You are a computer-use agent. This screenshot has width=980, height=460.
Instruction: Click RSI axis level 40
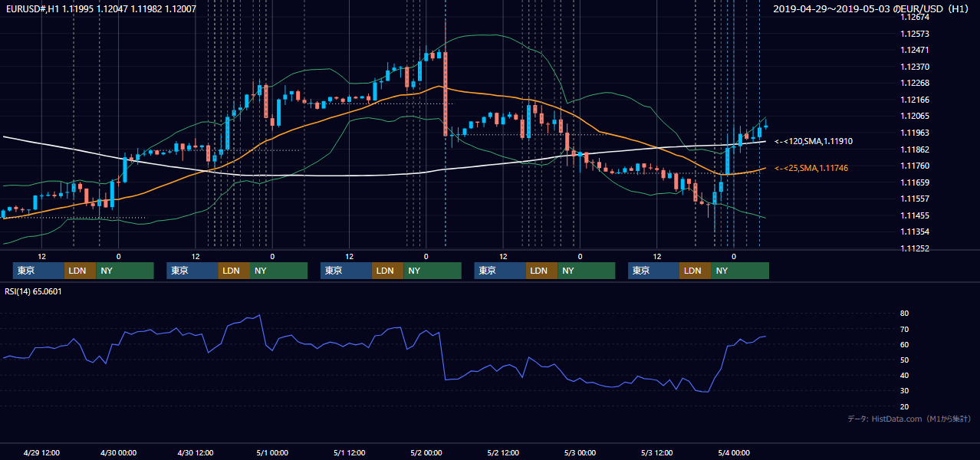(x=905, y=376)
